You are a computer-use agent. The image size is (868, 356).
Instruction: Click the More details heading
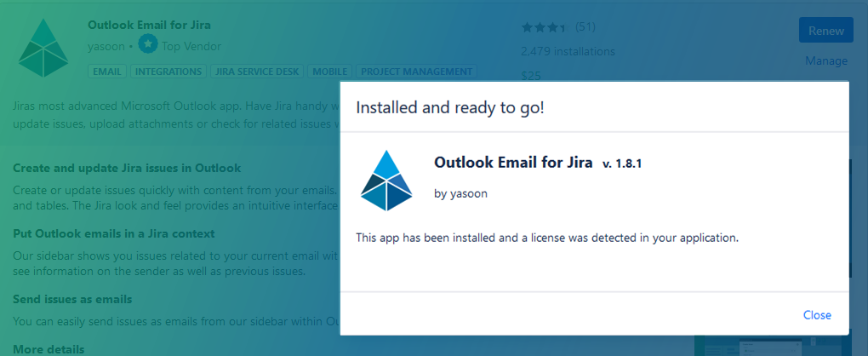[49, 349]
